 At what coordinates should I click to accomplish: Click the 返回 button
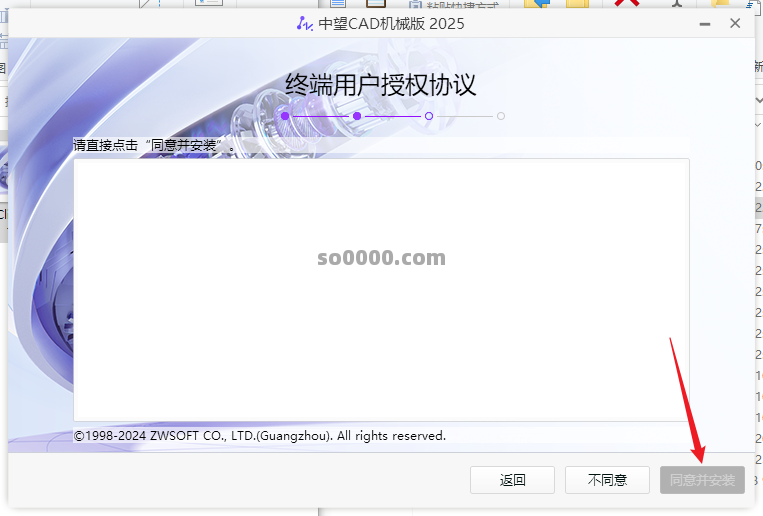click(512, 480)
